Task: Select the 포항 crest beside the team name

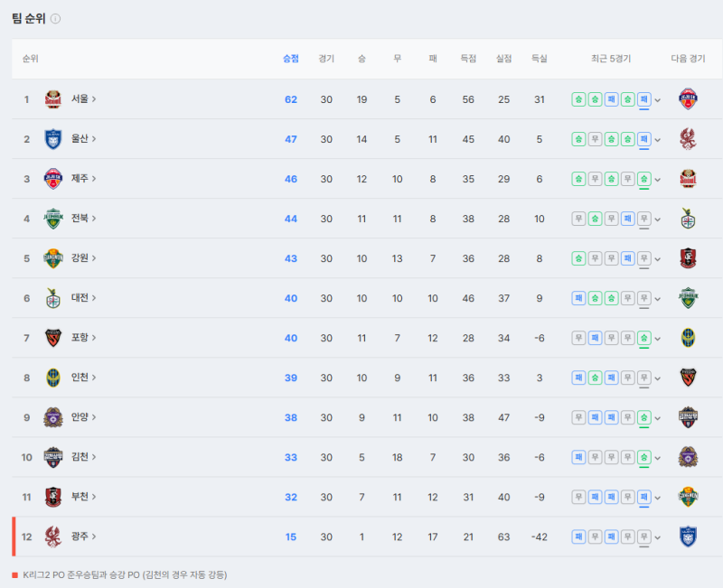Action: tap(53, 338)
